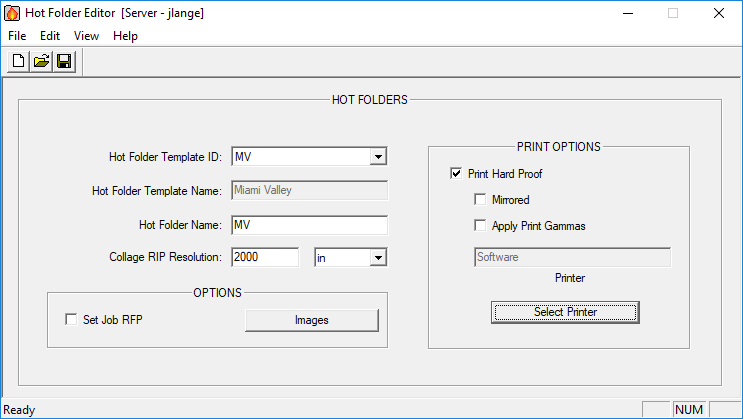Click the New file toolbar icon
Viewport: 743px width, 419px height.
click(x=18, y=62)
